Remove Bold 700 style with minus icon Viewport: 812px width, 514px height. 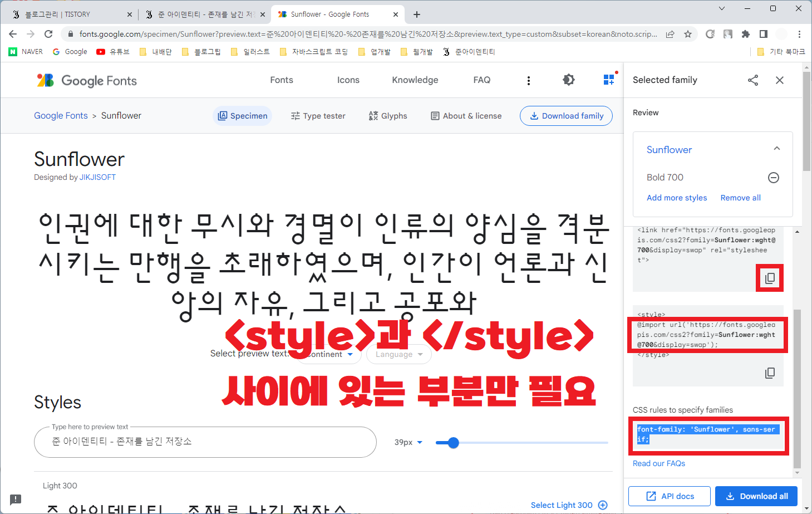pyautogui.click(x=774, y=178)
